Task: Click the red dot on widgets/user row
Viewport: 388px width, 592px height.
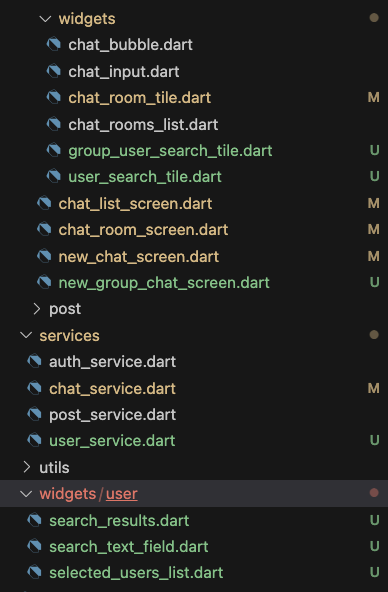Action: tap(374, 493)
